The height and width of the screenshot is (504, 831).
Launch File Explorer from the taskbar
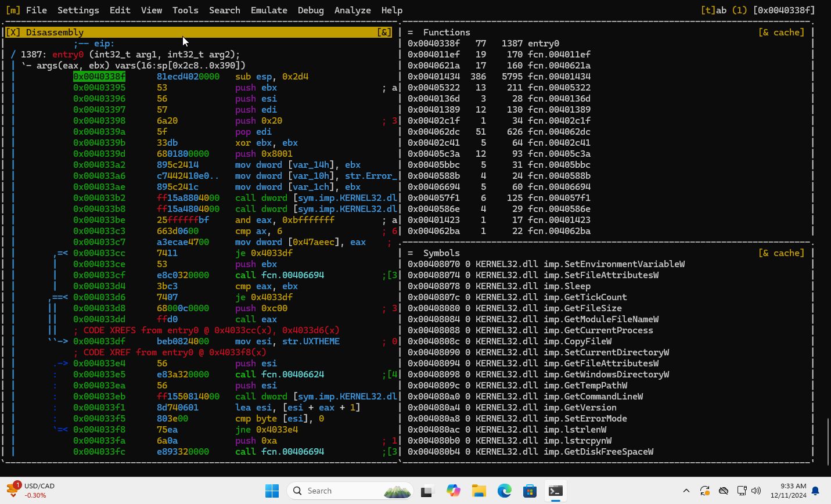pos(479,491)
